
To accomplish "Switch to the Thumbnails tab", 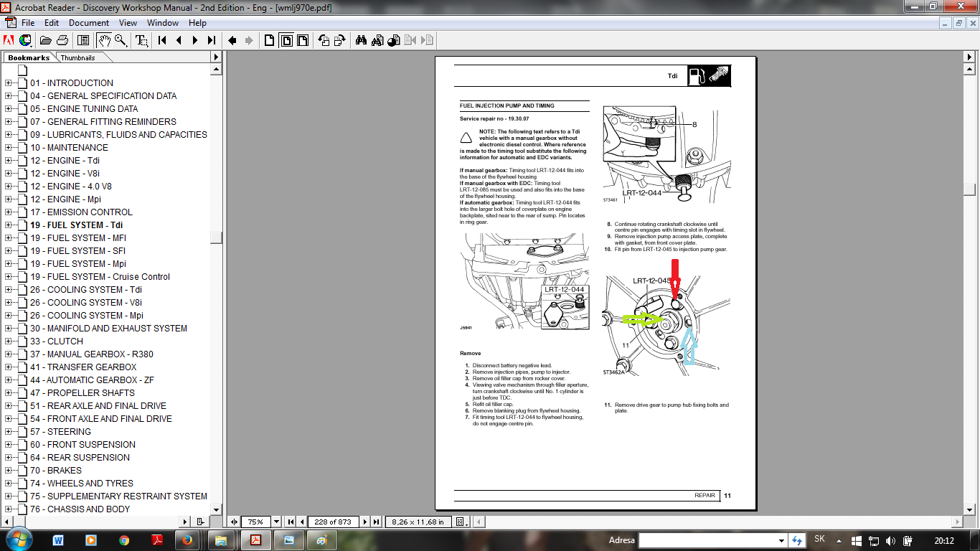I will [77, 57].
